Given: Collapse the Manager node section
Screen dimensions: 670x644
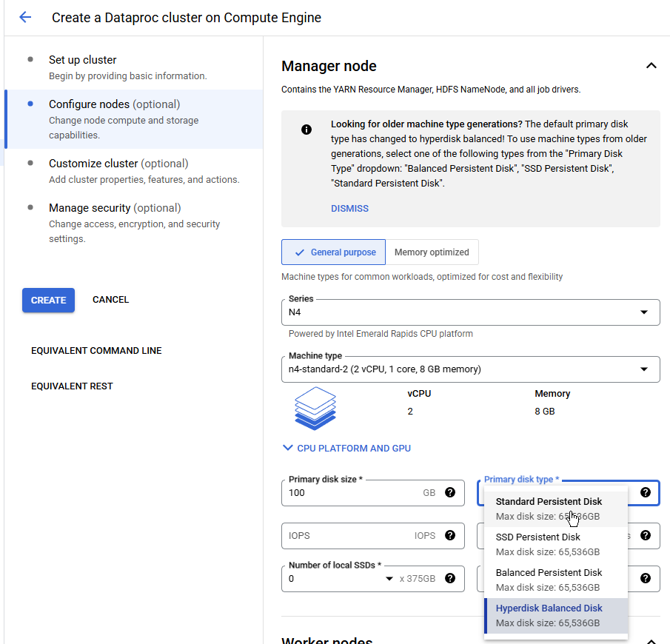Looking at the screenshot, I should tap(651, 66).
